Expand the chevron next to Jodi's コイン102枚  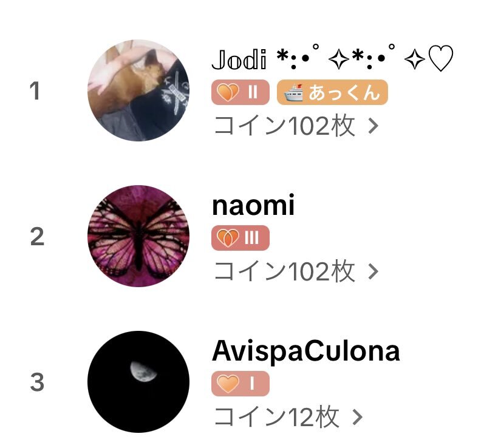373,126
